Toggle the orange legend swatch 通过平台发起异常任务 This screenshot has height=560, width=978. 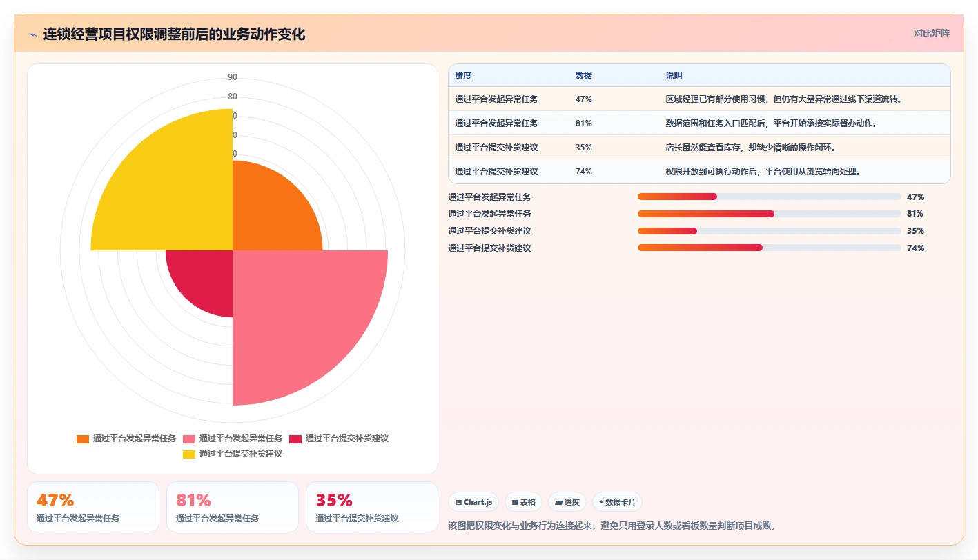83,439
